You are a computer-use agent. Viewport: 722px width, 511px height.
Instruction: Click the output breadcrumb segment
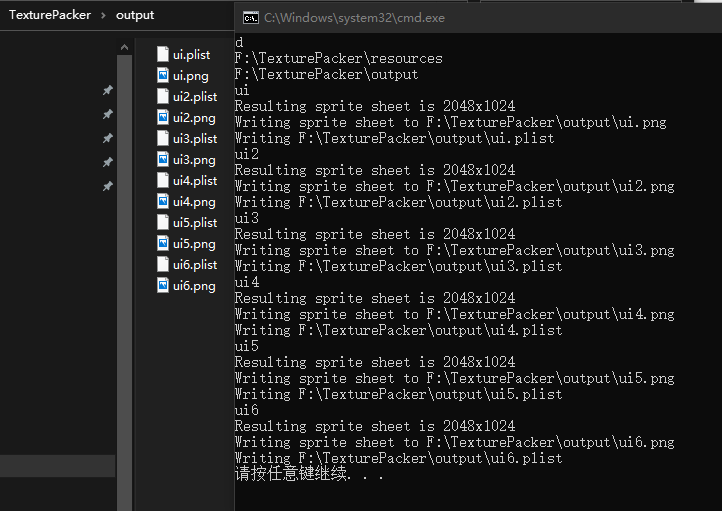(x=135, y=15)
